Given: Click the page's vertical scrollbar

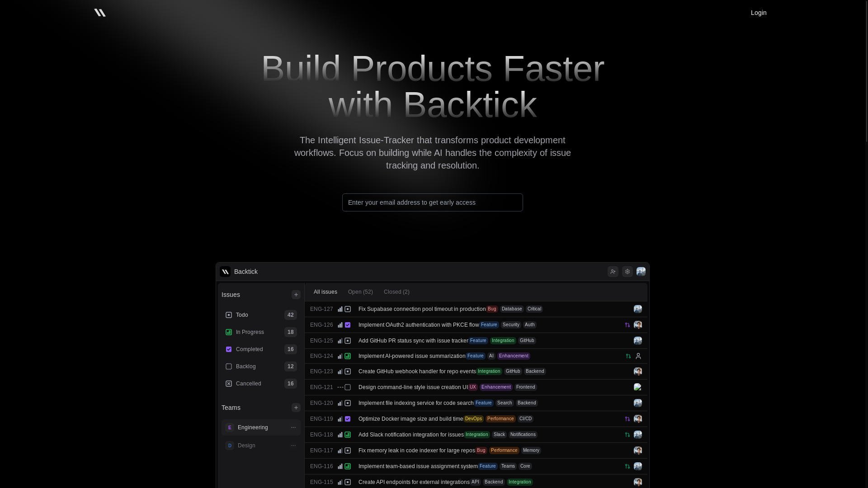Looking at the screenshot, I should [x=866, y=72].
